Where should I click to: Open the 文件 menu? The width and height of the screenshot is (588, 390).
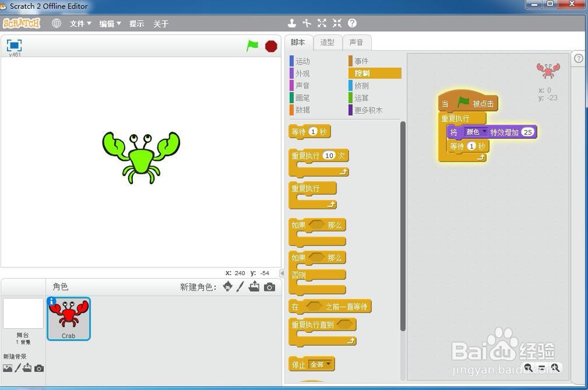80,24
